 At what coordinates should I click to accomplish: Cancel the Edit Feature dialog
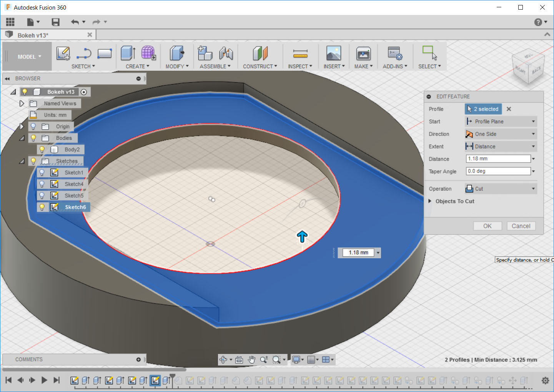(521, 226)
